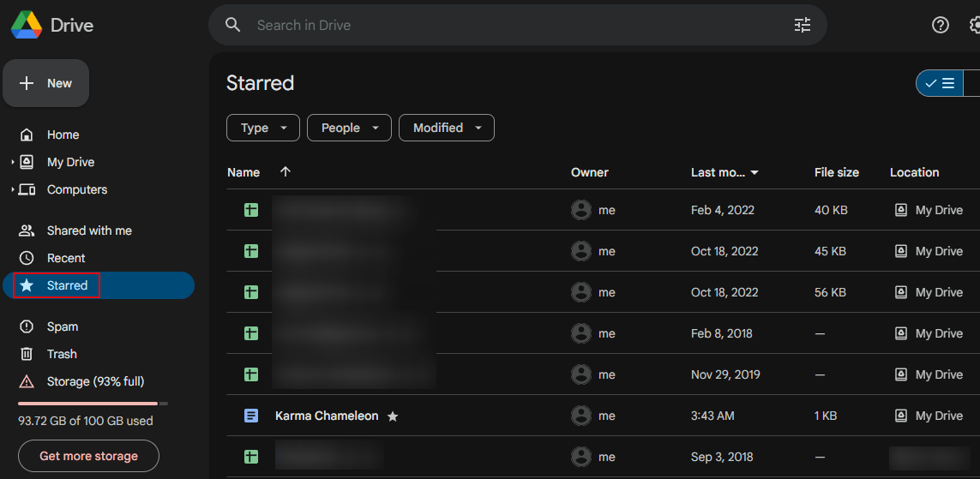Click 93.72 GB of 100 GB used text
This screenshot has height=479, width=980.
(x=86, y=421)
